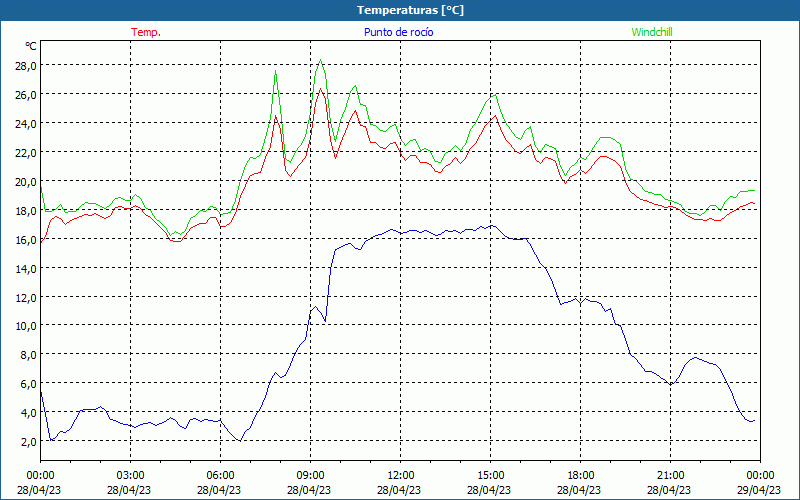Click the green Windchill peak after 09:00
Viewport: 800px width, 500px height.
click(x=320, y=60)
